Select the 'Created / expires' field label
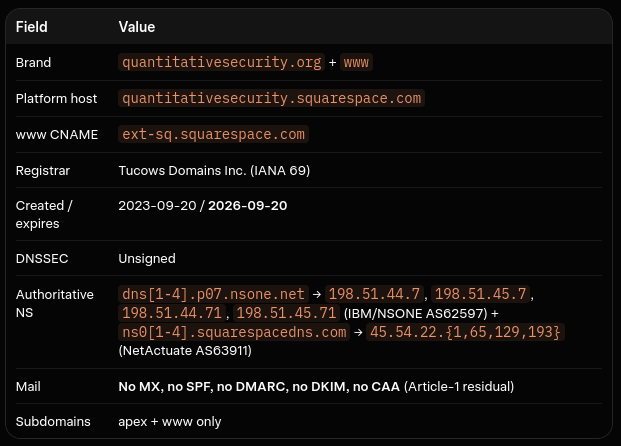 pos(44,215)
